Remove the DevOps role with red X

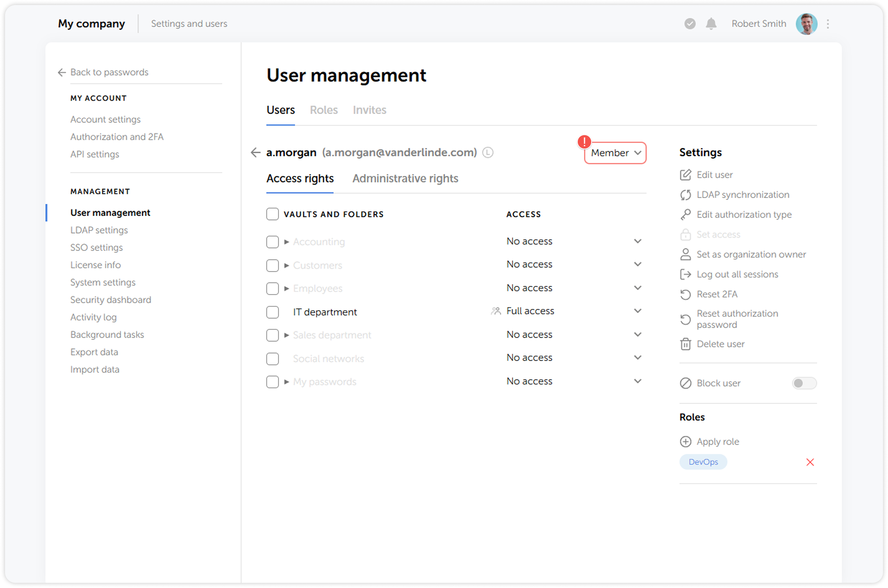810,462
